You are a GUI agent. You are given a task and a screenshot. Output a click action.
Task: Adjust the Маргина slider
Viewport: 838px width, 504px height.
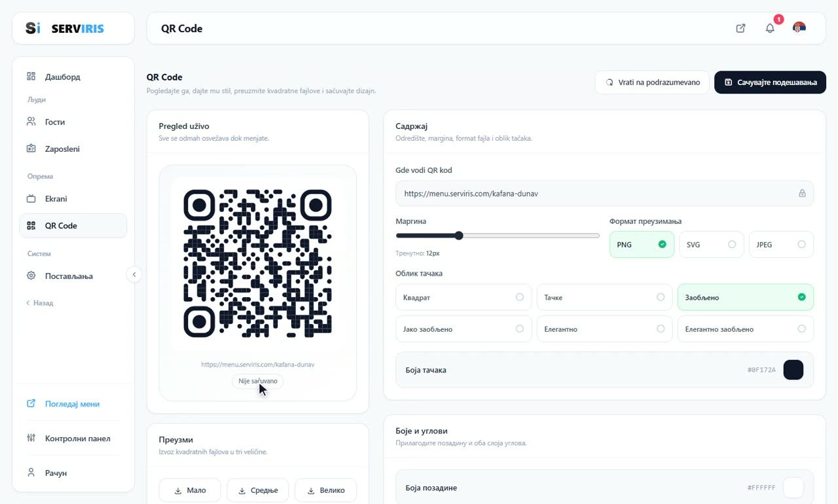pos(498,236)
